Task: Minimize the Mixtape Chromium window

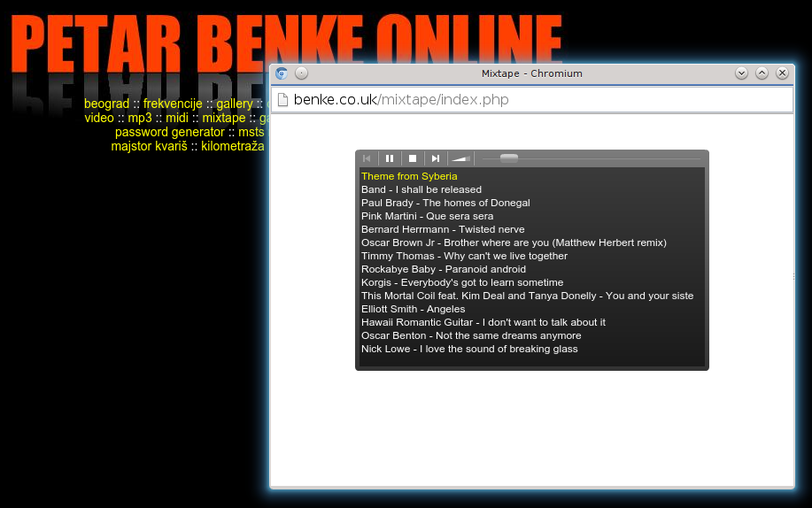Action: pos(741,73)
